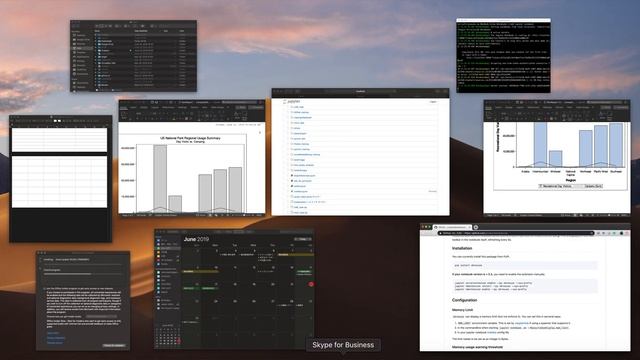
Task: Select the Jupyter file browser window
Action: [x=360, y=152]
